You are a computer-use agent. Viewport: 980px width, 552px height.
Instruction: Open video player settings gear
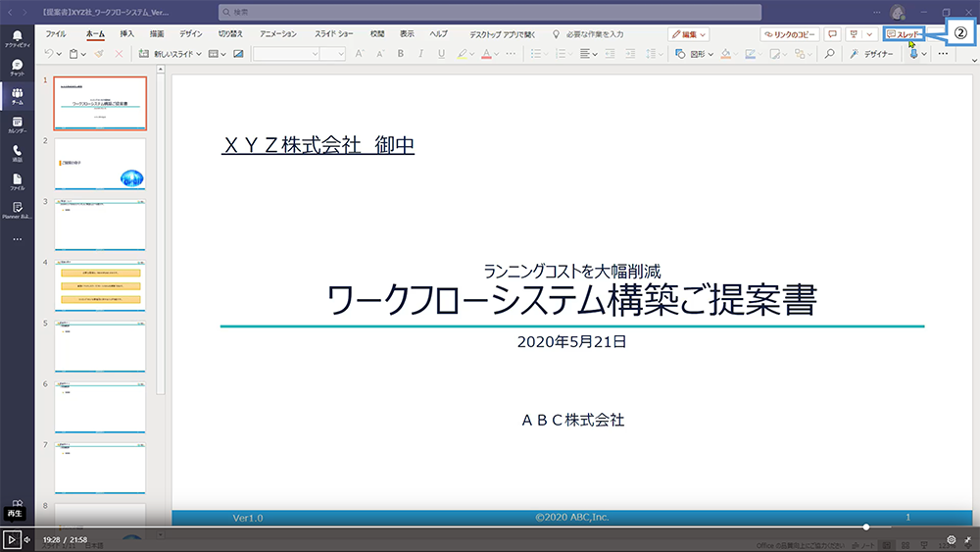(952, 539)
